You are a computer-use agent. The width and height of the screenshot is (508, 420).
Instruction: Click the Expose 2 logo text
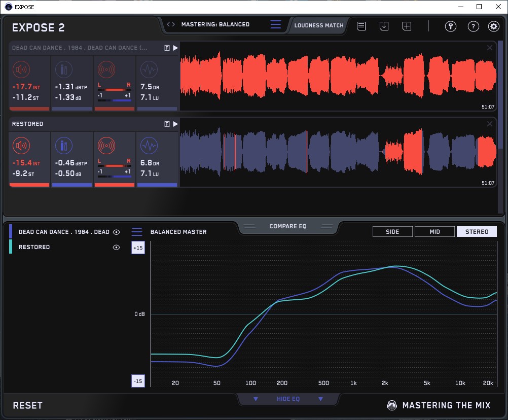[x=38, y=27]
